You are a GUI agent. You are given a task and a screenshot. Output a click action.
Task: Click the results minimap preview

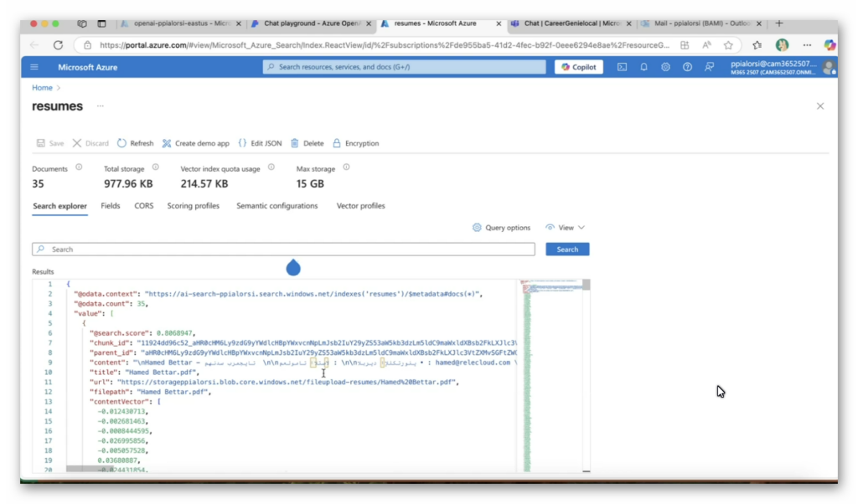tap(549, 376)
